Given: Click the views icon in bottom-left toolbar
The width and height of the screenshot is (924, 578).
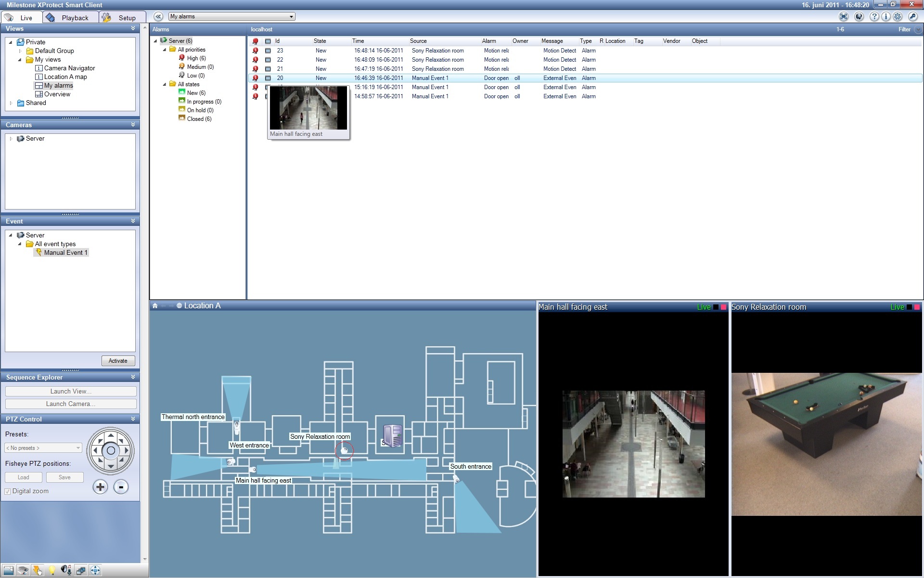Looking at the screenshot, I should click(x=8, y=571).
